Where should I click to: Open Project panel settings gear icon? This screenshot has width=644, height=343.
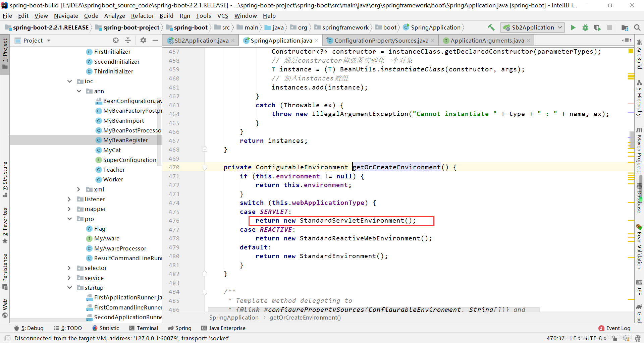point(143,40)
